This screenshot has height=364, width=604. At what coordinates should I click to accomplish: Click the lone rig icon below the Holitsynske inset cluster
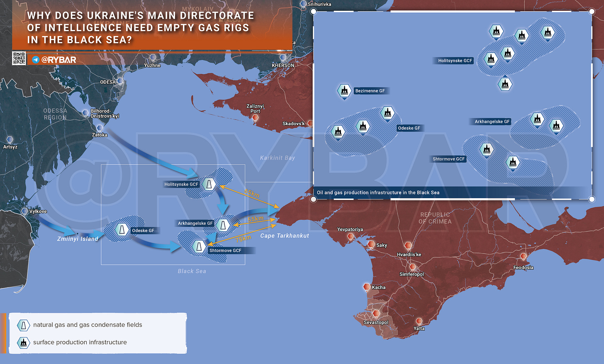[505, 85]
